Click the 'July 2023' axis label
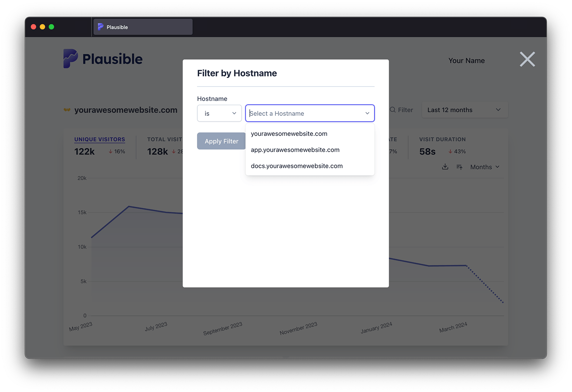The image size is (572, 392). (156, 326)
